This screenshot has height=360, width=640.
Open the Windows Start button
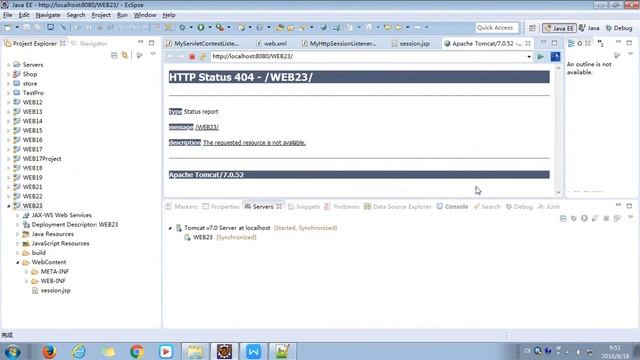point(12,351)
